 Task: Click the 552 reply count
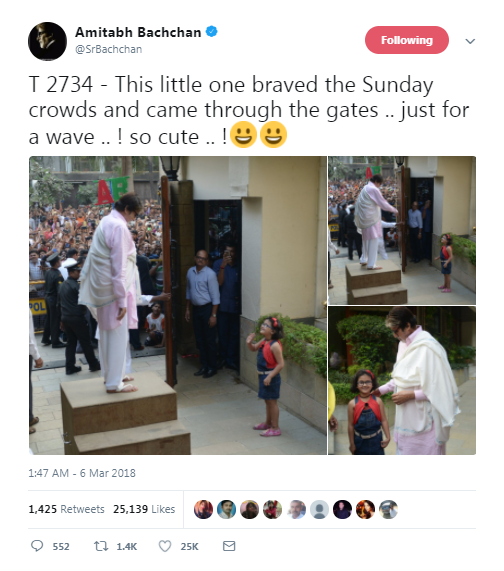pos(61,547)
